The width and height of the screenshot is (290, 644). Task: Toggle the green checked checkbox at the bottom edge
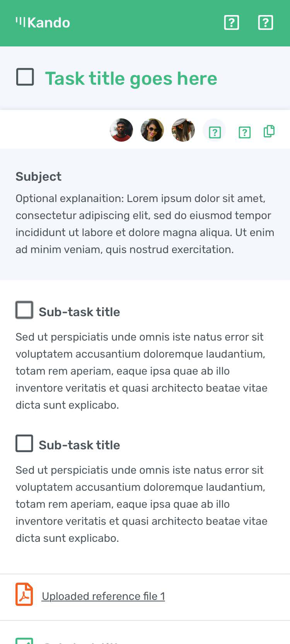pyautogui.click(x=24, y=641)
